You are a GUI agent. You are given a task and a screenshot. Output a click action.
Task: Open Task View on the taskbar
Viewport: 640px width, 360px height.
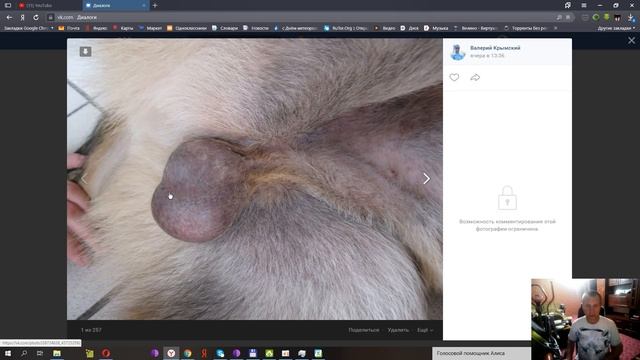[40, 353]
